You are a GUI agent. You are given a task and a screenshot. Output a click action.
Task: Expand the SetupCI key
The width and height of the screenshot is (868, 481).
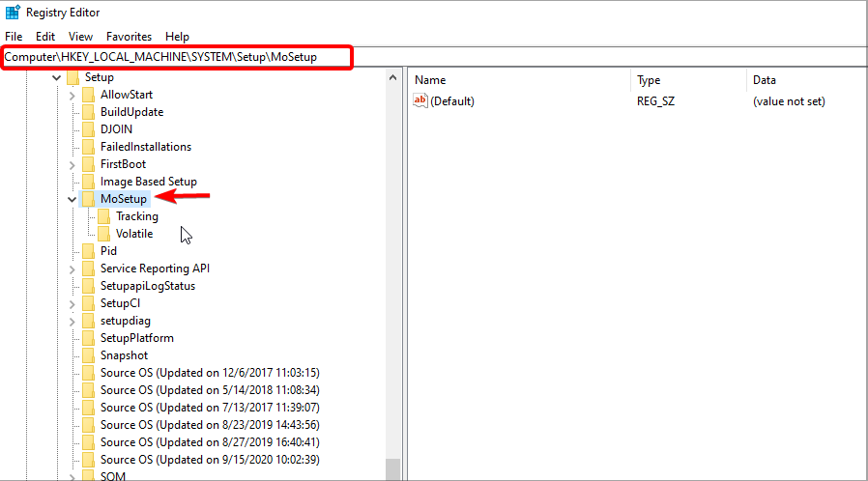click(x=72, y=304)
